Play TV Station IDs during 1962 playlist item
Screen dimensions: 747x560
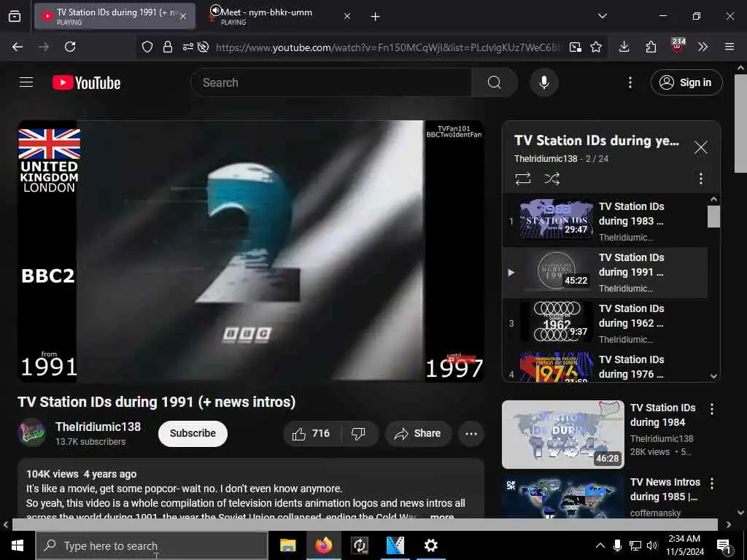[x=605, y=323]
